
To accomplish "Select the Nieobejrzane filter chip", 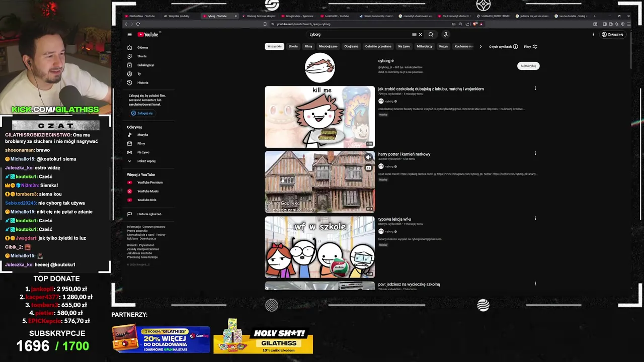I will (x=328, y=46).
